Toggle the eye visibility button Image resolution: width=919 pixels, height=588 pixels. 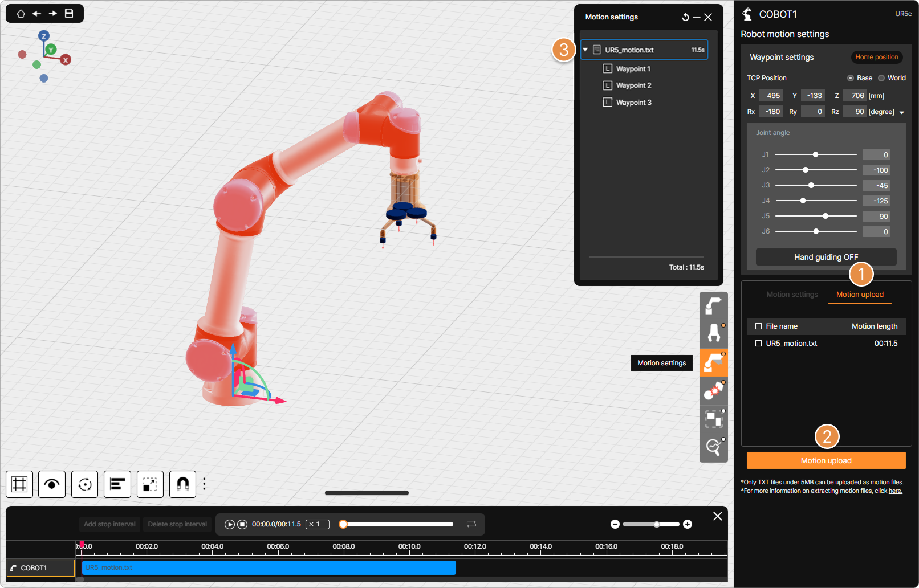[52, 484]
